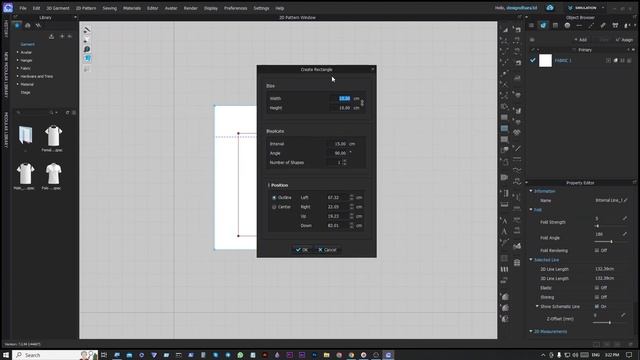Click the Windows Start button
640x360 pixels.
point(6,355)
